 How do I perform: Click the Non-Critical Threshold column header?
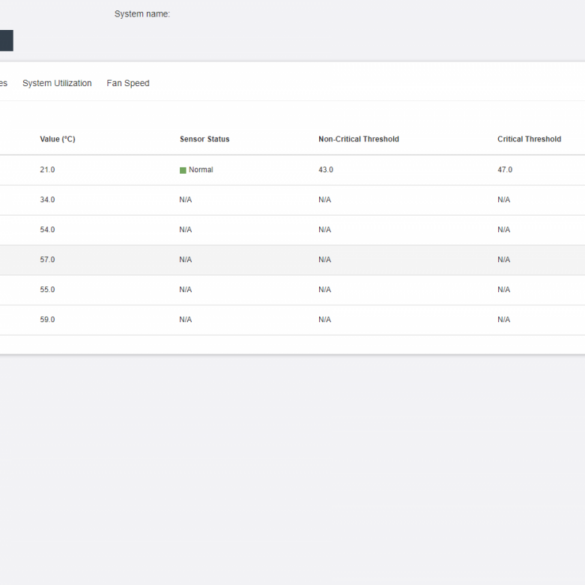pyautogui.click(x=359, y=139)
